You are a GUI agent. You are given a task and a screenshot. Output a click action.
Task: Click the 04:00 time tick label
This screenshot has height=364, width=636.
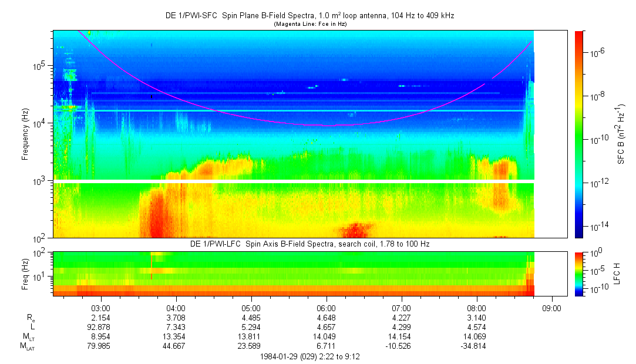pyautogui.click(x=176, y=308)
